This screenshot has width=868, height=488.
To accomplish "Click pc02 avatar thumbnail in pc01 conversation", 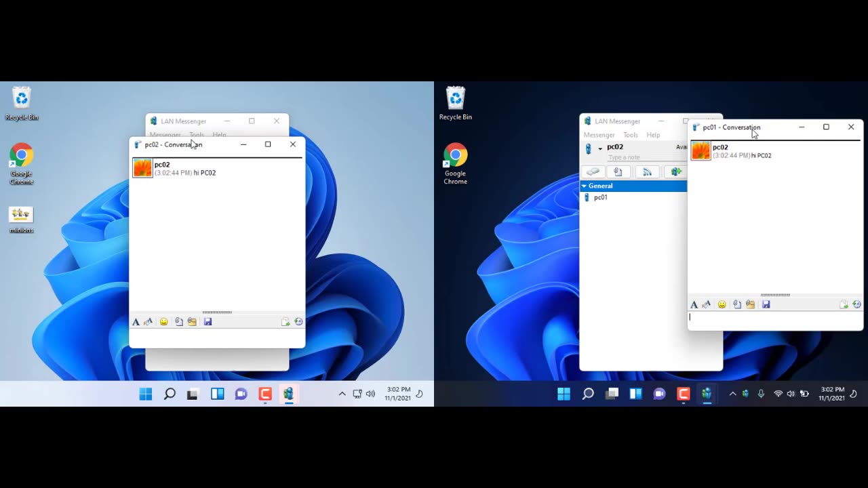I will point(701,150).
